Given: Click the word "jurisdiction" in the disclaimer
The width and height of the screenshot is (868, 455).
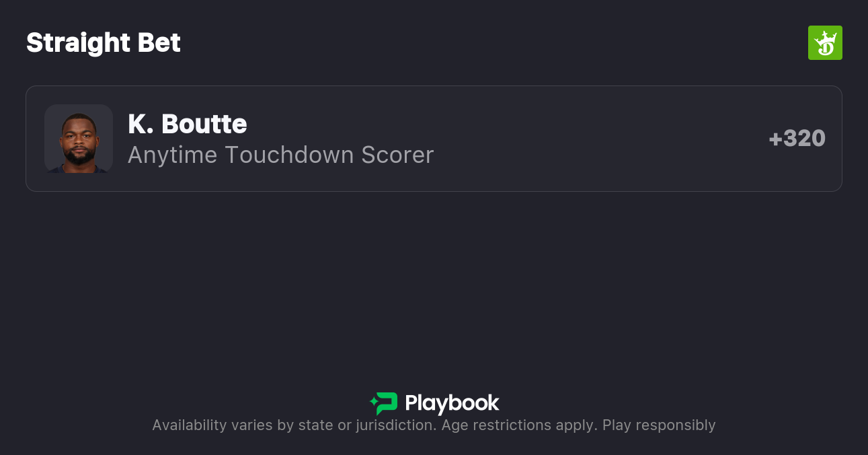Looking at the screenshot, I should pos(395,425).
